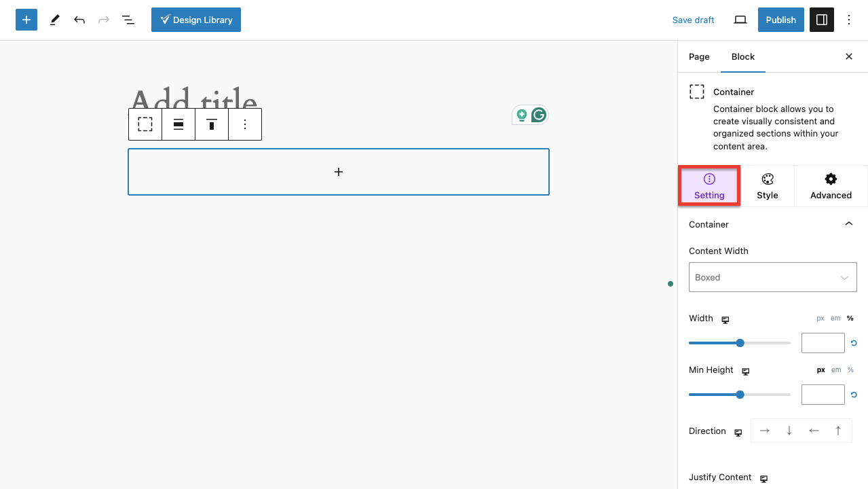The image size is (868, 489).
Task: Click the Min Height slider handle
Action: click(x=740, y=395)
